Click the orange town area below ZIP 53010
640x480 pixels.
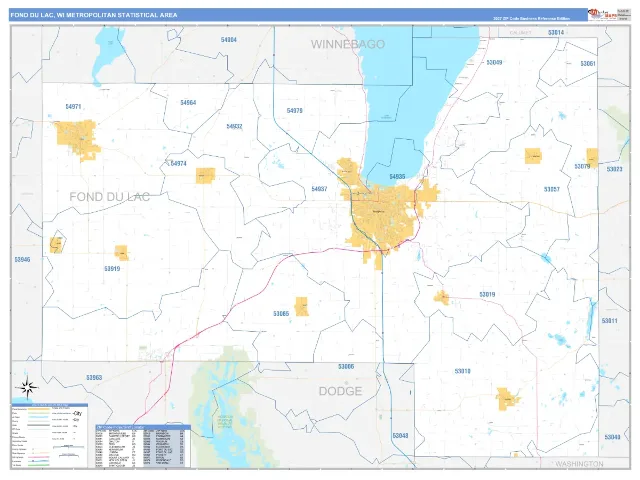tap(508, 398)
